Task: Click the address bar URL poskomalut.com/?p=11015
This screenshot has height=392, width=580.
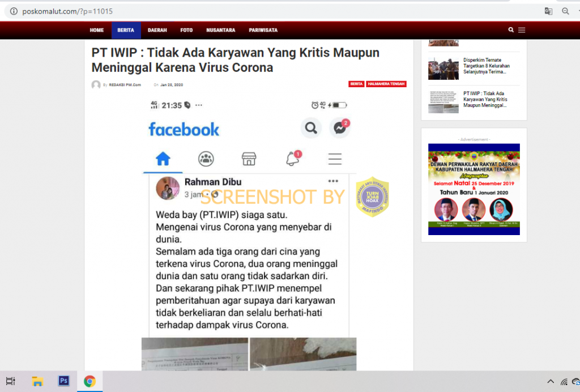Action: [67, 11]
